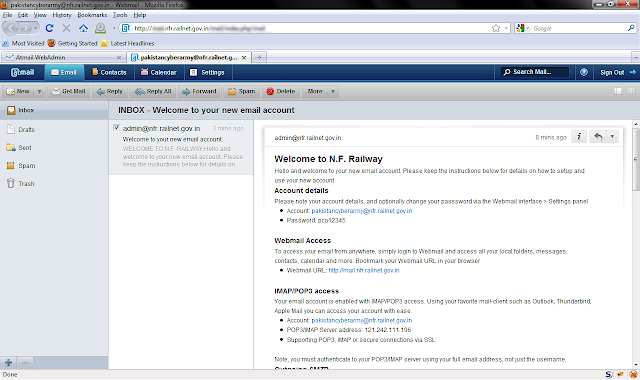The height and width of the screenshot is (380, 640).
Task: Open reply options dropdown in message header
Action: pos(612,137)
